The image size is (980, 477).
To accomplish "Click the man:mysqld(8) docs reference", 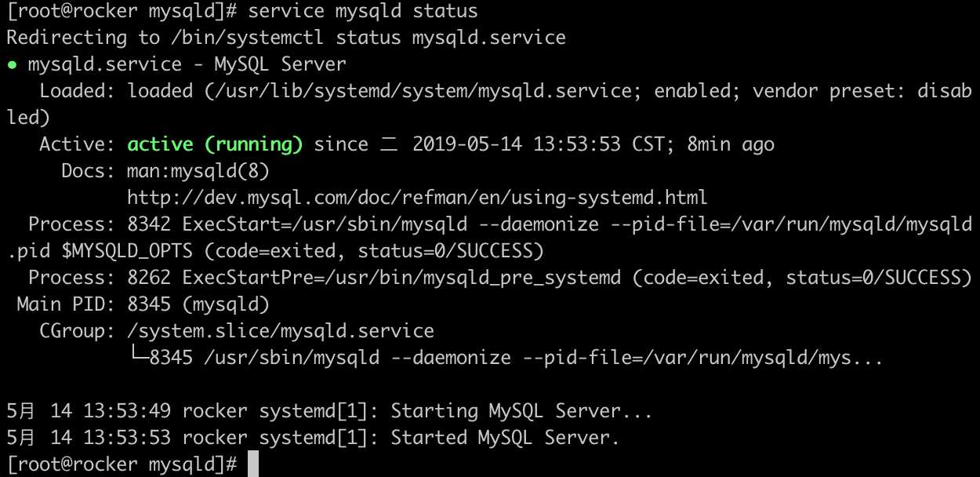I will click(198, 171).
